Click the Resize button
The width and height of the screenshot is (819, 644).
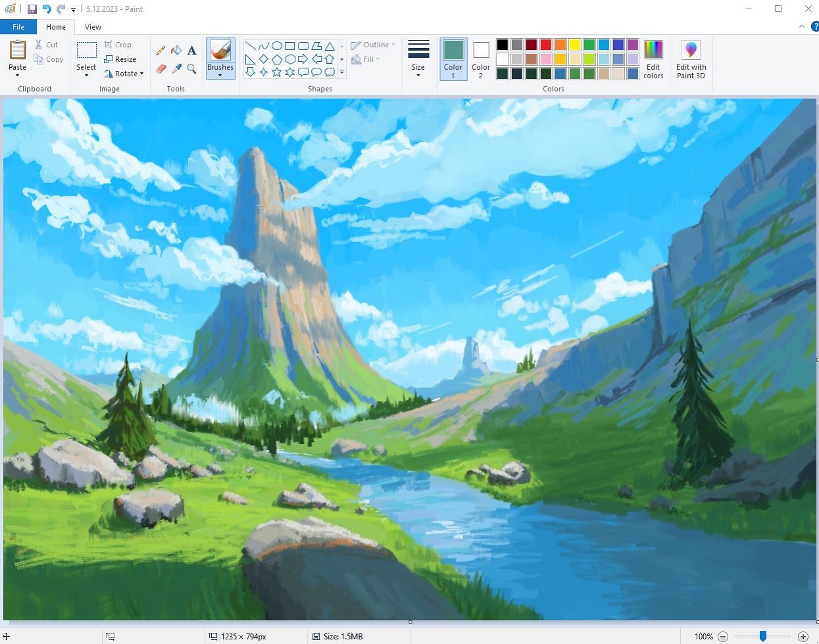[x=120, y=59]
